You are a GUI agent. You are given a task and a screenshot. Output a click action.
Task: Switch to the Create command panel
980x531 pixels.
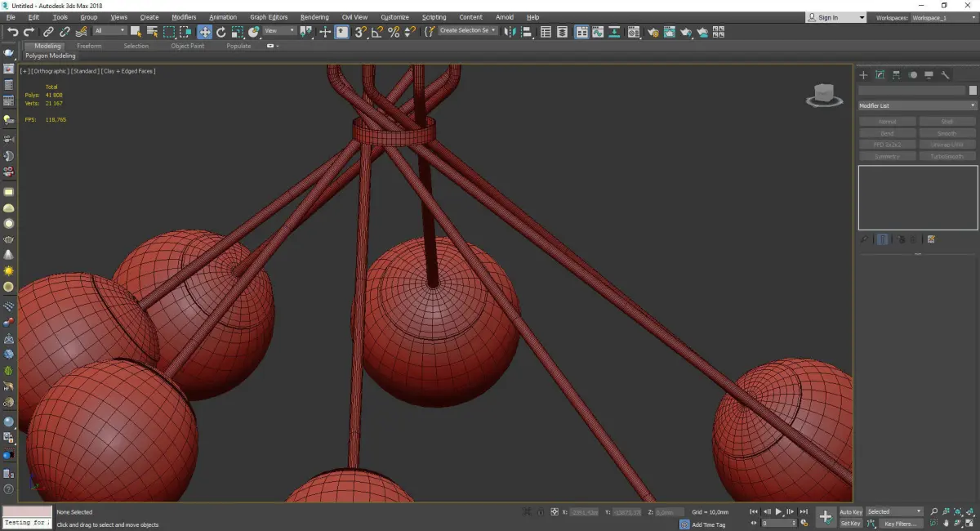(x=864, y=75)
